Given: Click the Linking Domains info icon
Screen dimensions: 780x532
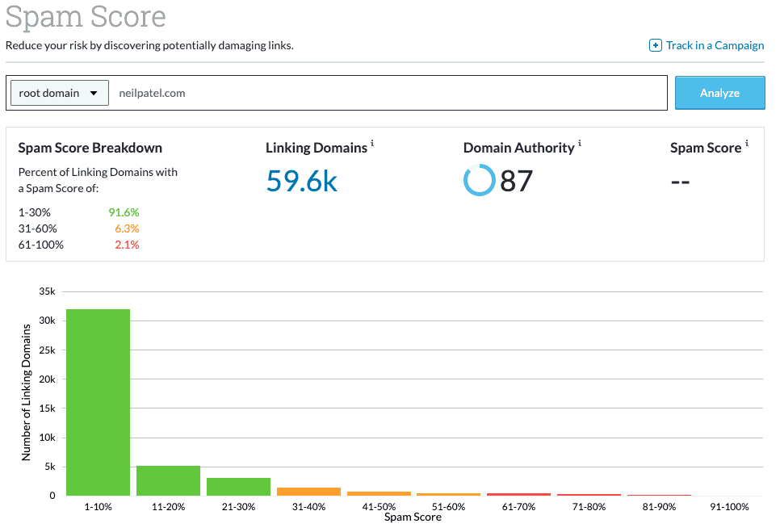Looking at the screenshot, I should point(374,144).
